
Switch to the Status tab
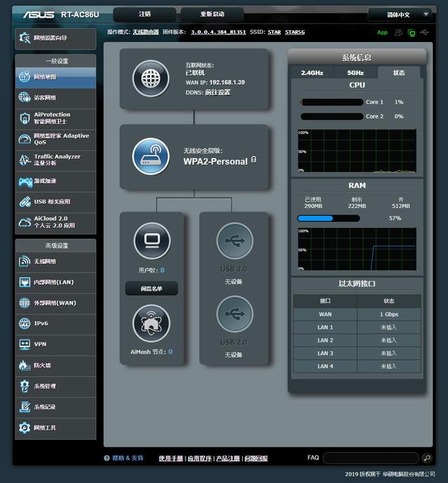[399, 73]
